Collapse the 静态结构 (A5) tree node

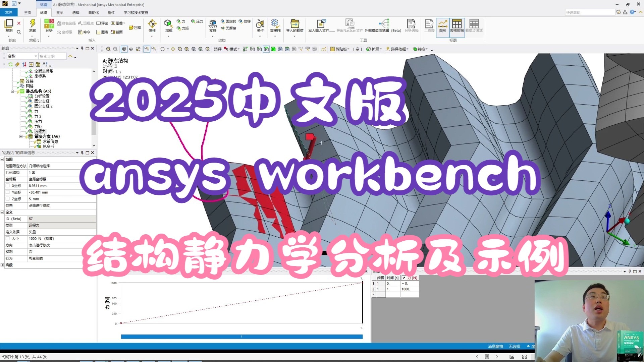pyautogui.click(x=12, y=91)
